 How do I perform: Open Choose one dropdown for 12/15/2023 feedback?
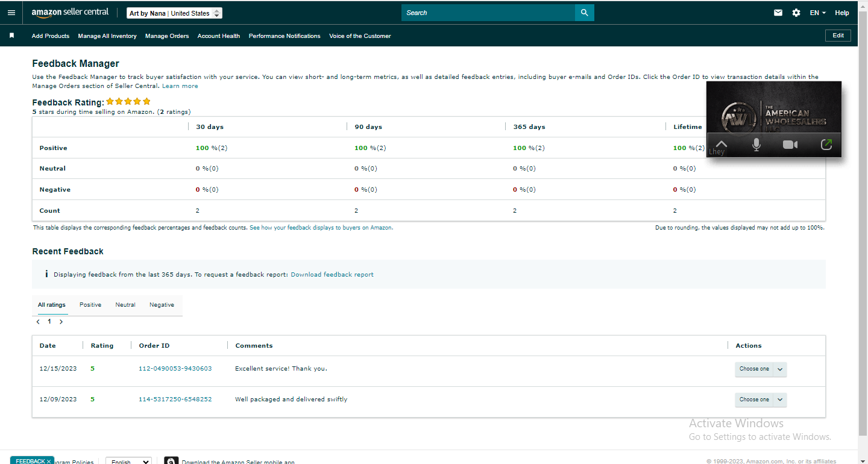[761, 369]
